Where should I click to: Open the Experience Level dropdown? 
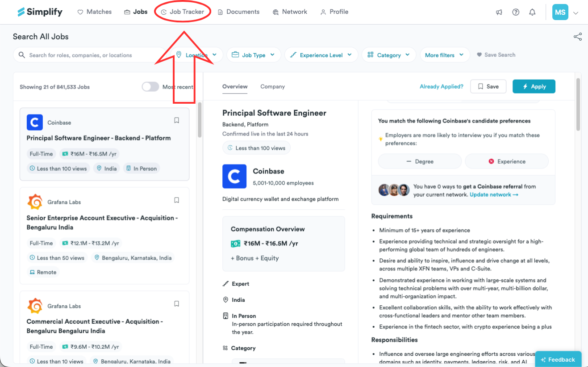click(321, 55)
